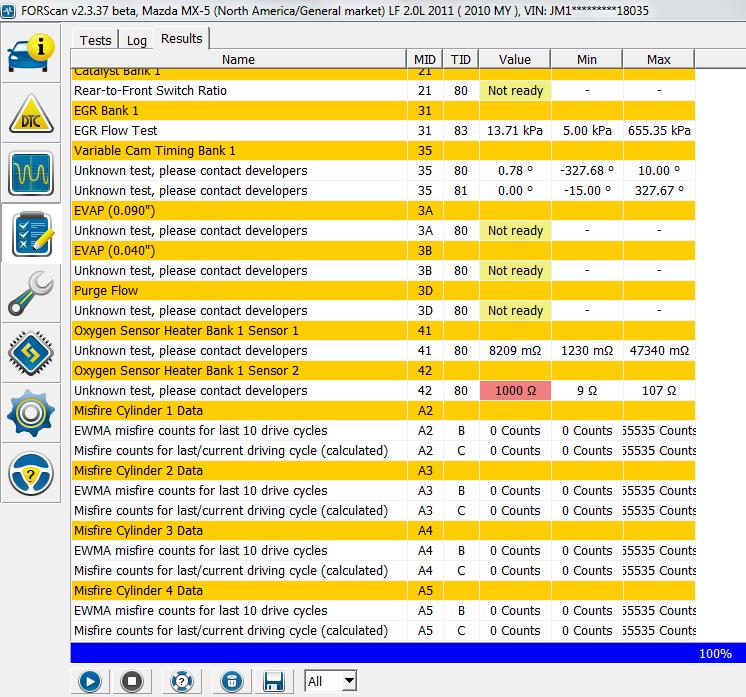Image resolution: width=746 pixels, height=697 pixels.
Task: Click the Min column header
Action: [x=587, y=59]
